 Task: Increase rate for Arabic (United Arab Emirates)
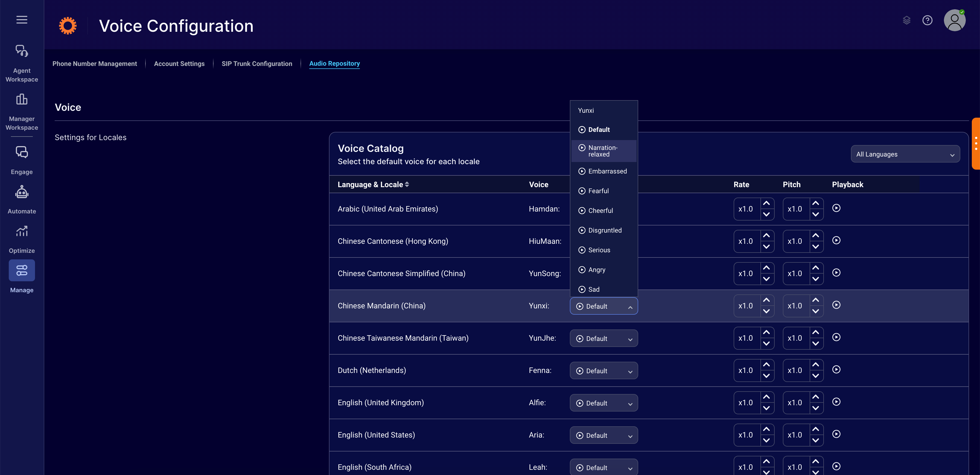point(766,204)
